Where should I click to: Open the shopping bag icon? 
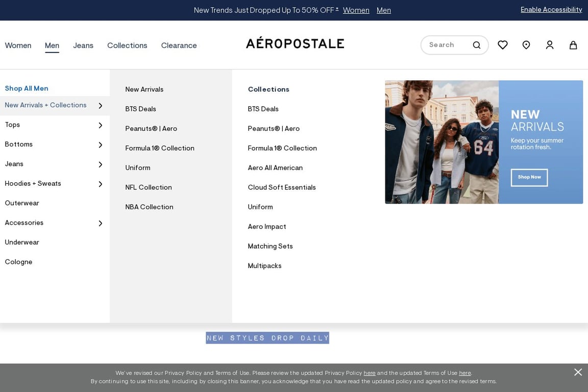tap(573, 45)
